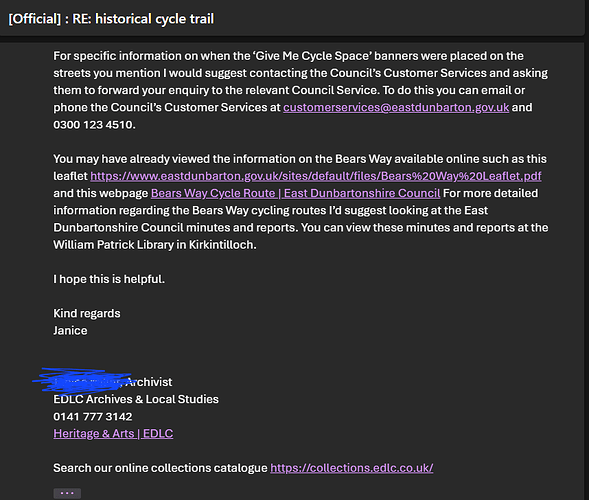Expand the trimmed content ellipsis button

coord(67,493)
